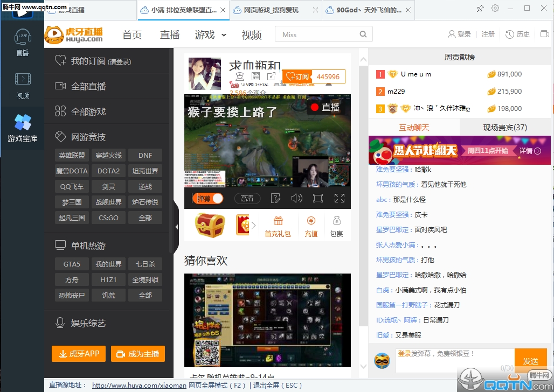554x392 pixels.
Task: Click the search box containing Miss
Action: [x=324, y=34]
